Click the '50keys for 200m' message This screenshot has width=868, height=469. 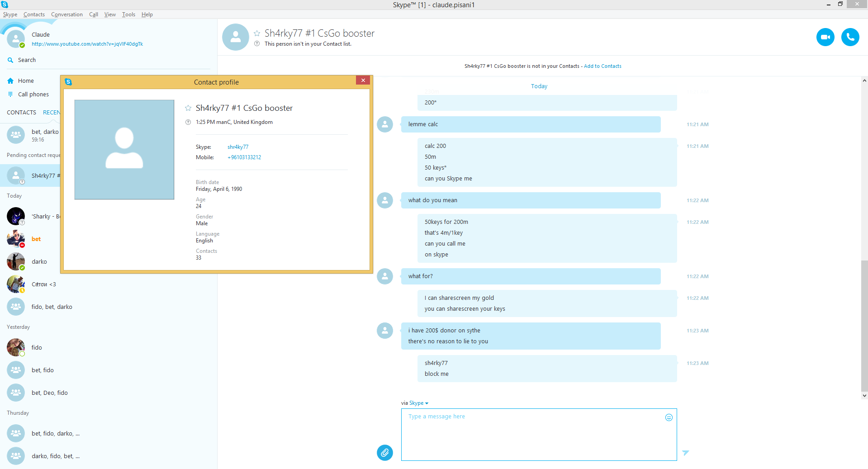(x=547, y=238)
